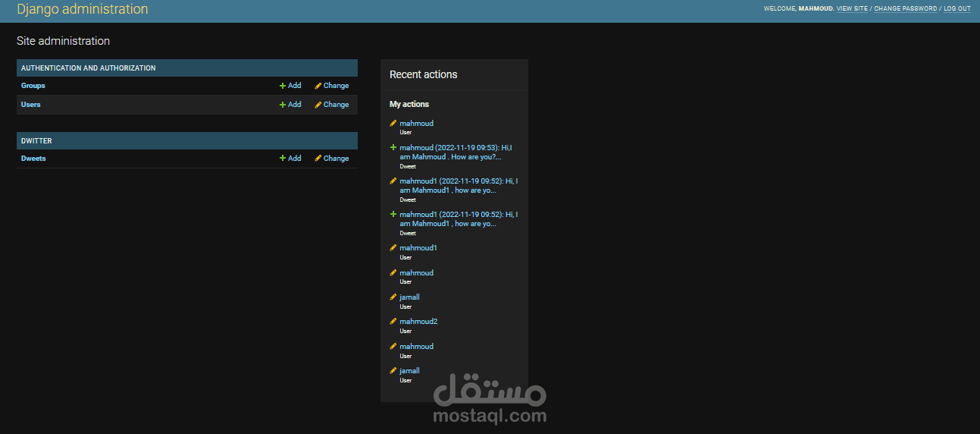Click the Welcome, Mahmoud text in header
The width and height of the screenshot is (980, 434).
(x=798, y=9)
